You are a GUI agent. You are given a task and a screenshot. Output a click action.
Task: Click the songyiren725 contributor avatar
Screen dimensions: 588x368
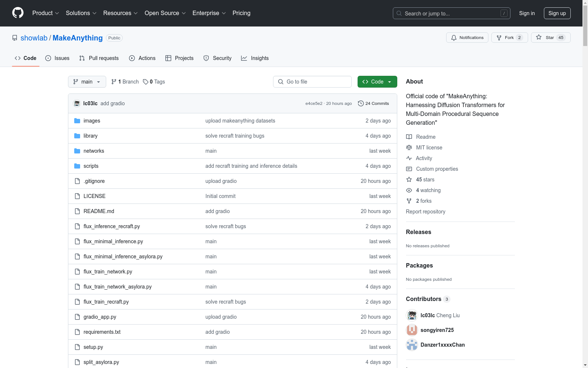(412, 330)
